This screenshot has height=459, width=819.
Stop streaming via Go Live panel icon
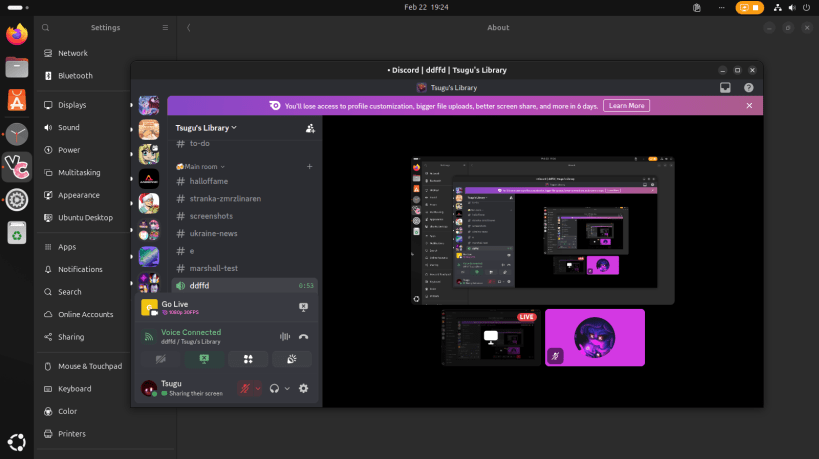click(x=303, y=307)
